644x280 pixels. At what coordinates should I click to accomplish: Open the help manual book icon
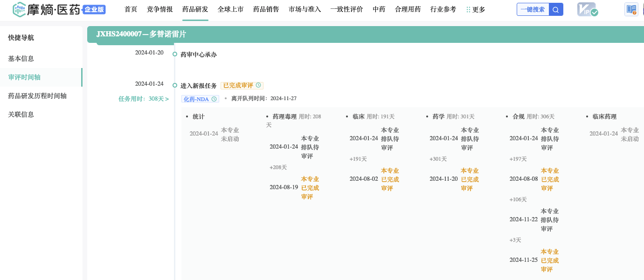point(631,9)
